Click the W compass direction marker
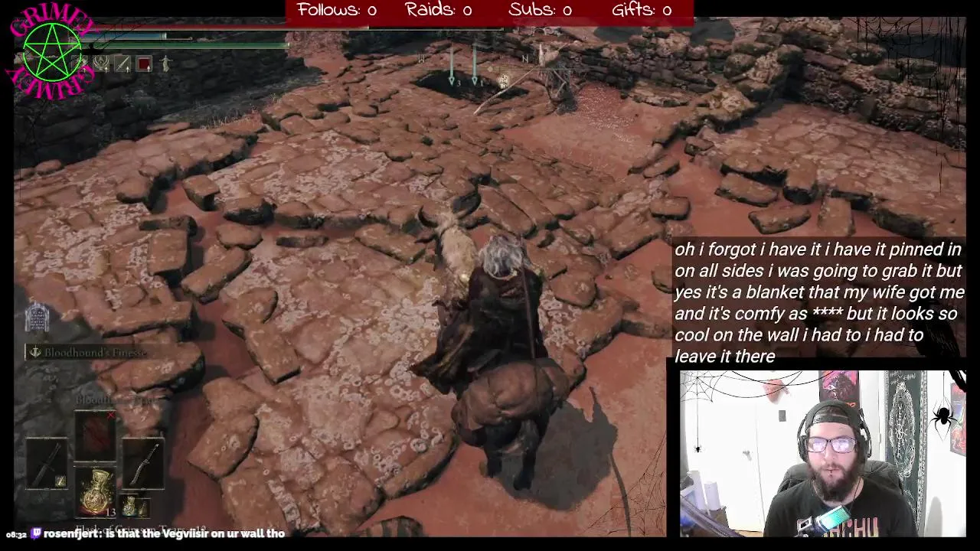The height and width of the screenshot is (551, 980). 422,59
